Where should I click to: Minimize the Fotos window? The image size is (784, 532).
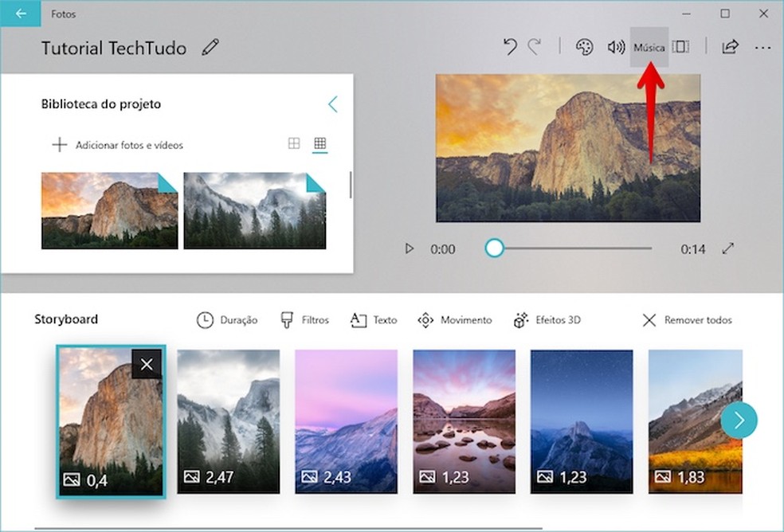[x=686, y=14]
